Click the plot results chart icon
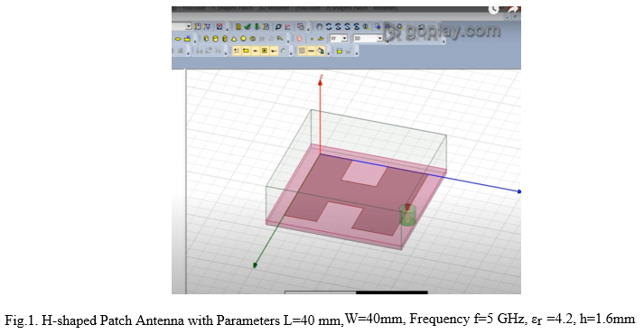This screenshot has height=334, width=644. point(287,27)
